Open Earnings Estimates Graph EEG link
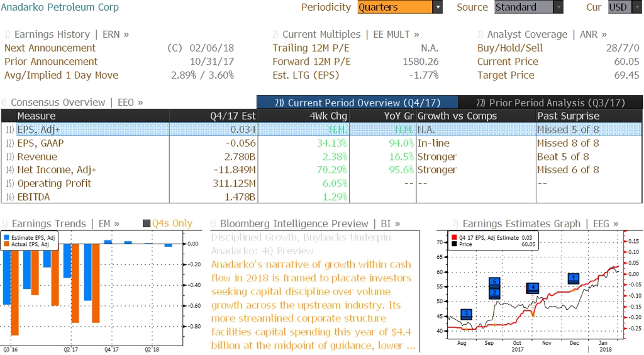The width and height of the screenshot is (644, 355). (540, 223)
